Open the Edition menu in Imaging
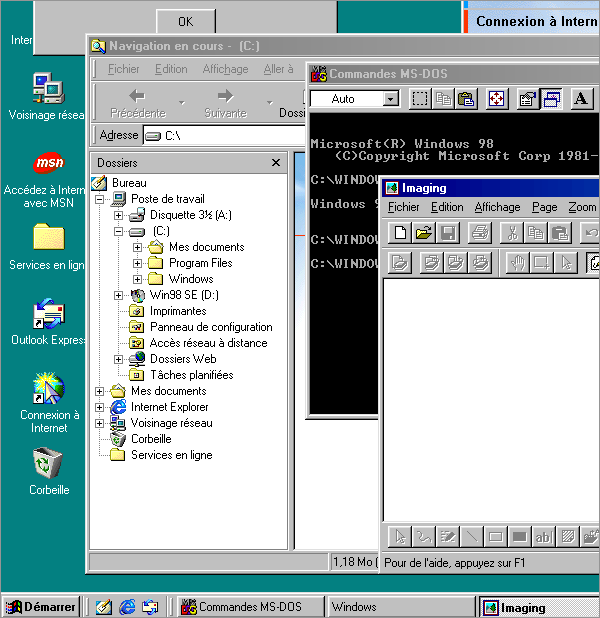This screenshot has width=600, height=618. pyautogui.click(x=447, y=207)
